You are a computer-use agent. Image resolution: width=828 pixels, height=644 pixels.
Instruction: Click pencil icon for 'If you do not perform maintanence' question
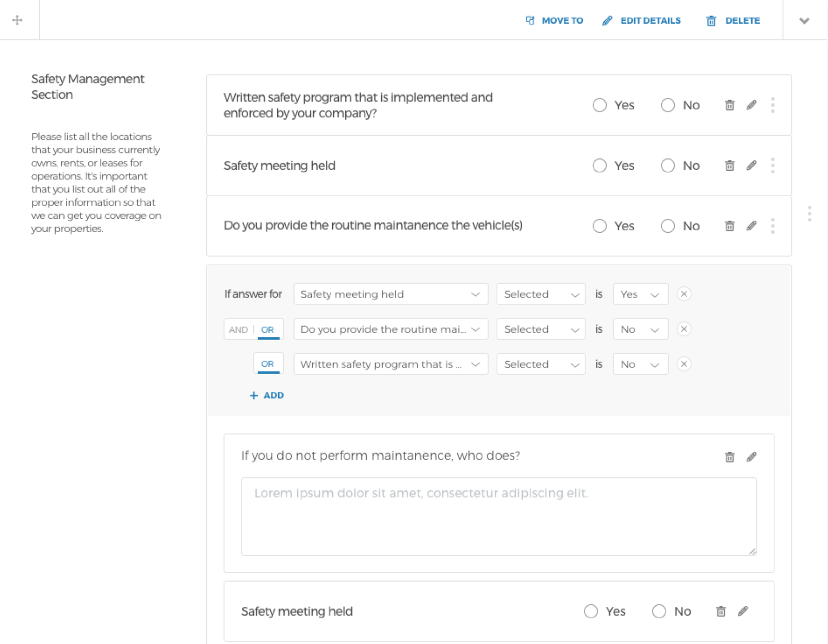click(752, 457)
